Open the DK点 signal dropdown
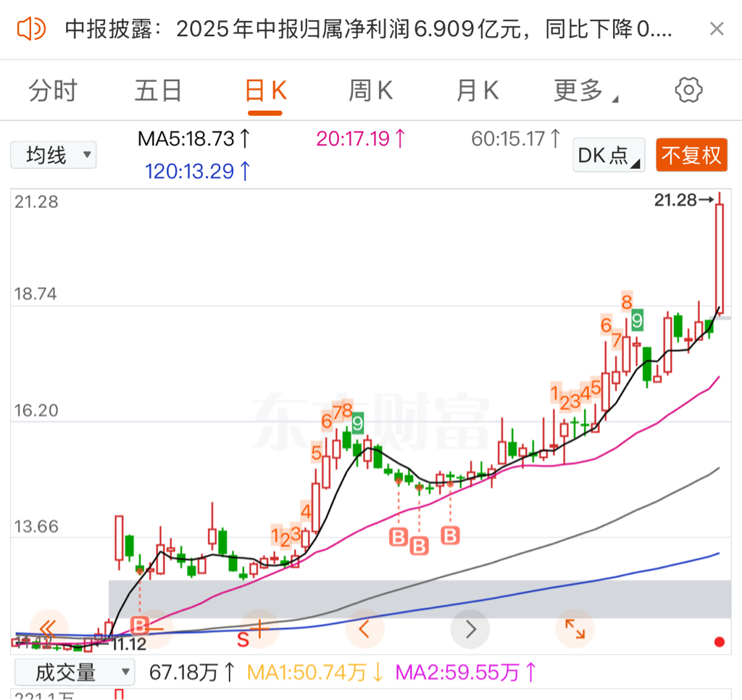 (x=609, y=155)
